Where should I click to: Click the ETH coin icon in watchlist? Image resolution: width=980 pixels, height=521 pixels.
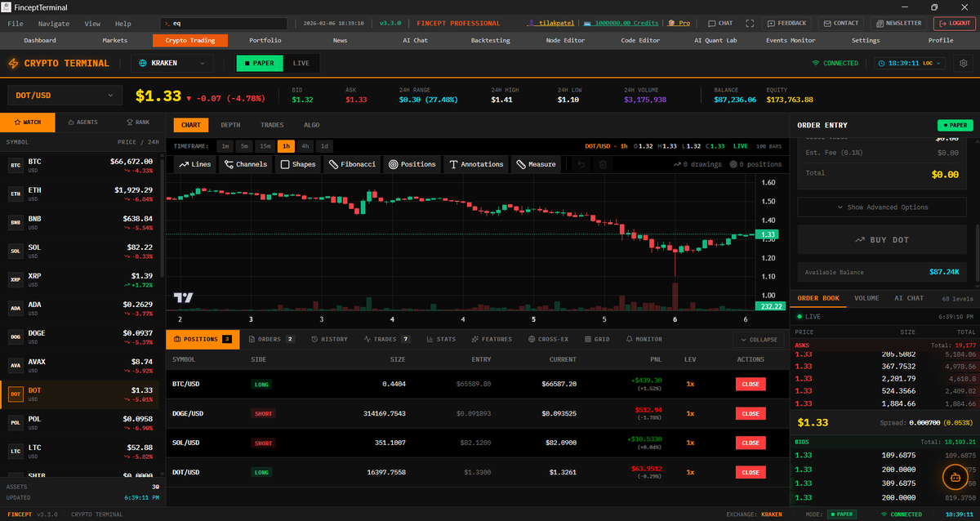pos(15,194)
